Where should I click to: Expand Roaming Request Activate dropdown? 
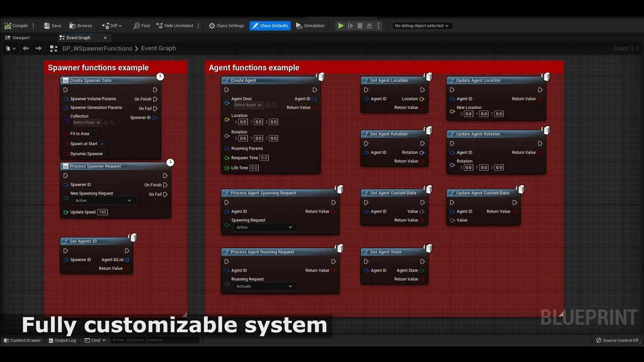[x=265, y=286]
